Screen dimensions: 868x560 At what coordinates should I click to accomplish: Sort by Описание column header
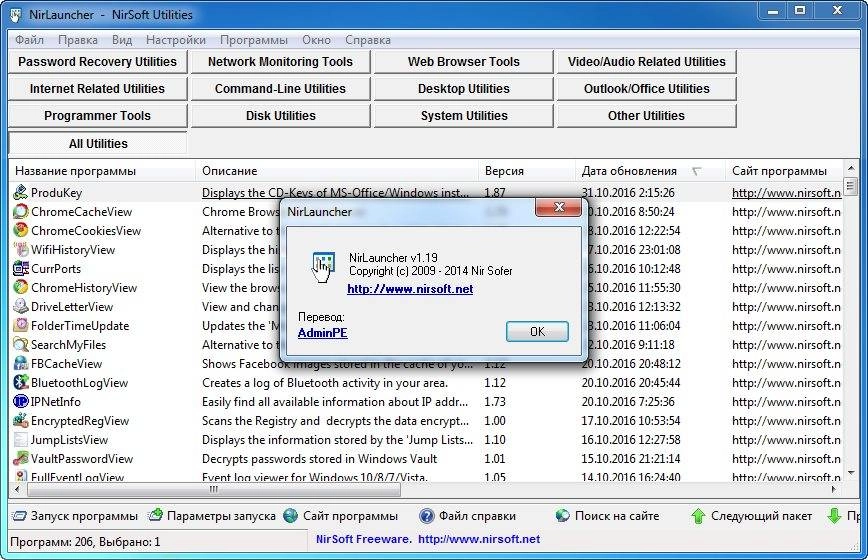click(x=337, y=171)
